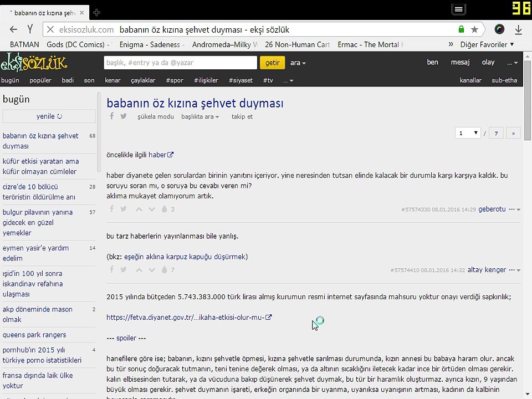Open the mesaj link
This screenshot has height=399, width=532.
tap(460, 62)
